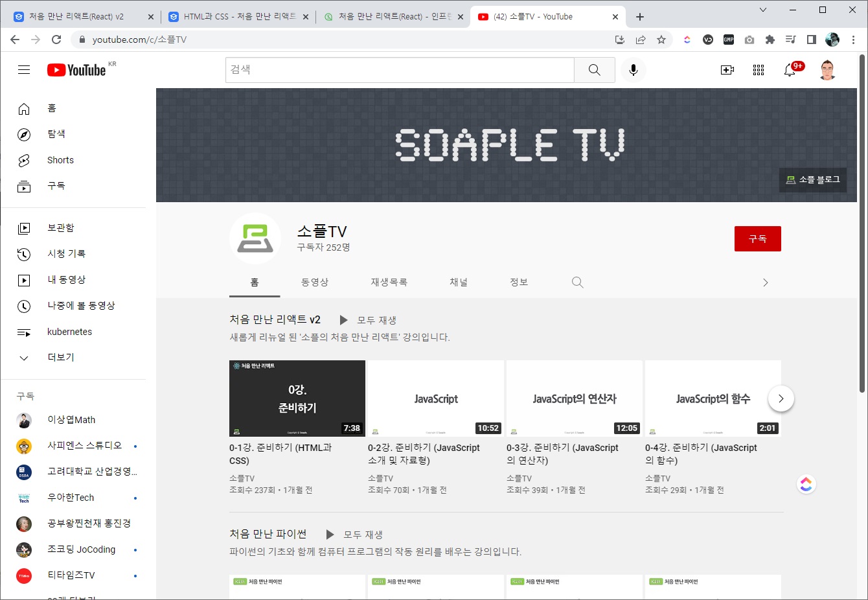Open the account avatar menu
Image resolution: width=868 pixels, height=600 pixels.
827,70
